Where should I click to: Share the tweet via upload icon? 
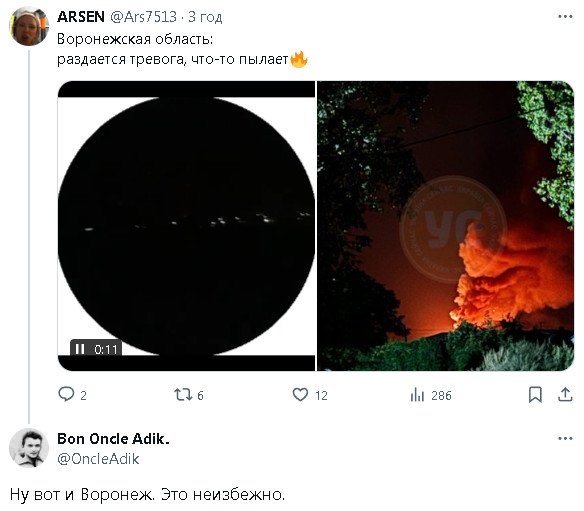[565, 394]
